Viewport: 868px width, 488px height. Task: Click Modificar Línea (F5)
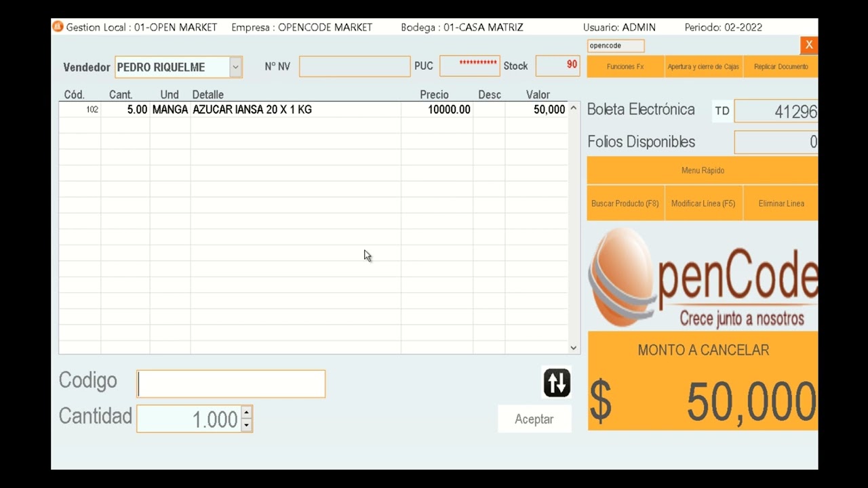[703, 203]
